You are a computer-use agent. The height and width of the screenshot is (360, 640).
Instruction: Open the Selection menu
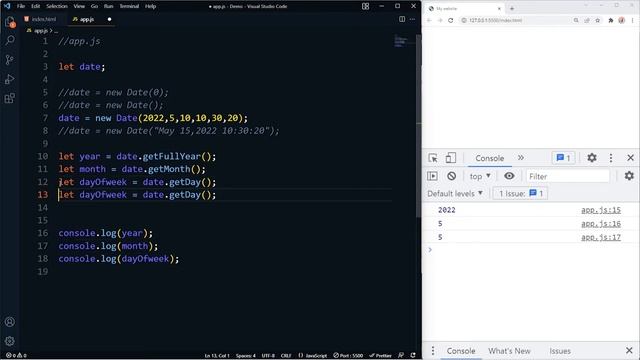(x=57, y=6)
